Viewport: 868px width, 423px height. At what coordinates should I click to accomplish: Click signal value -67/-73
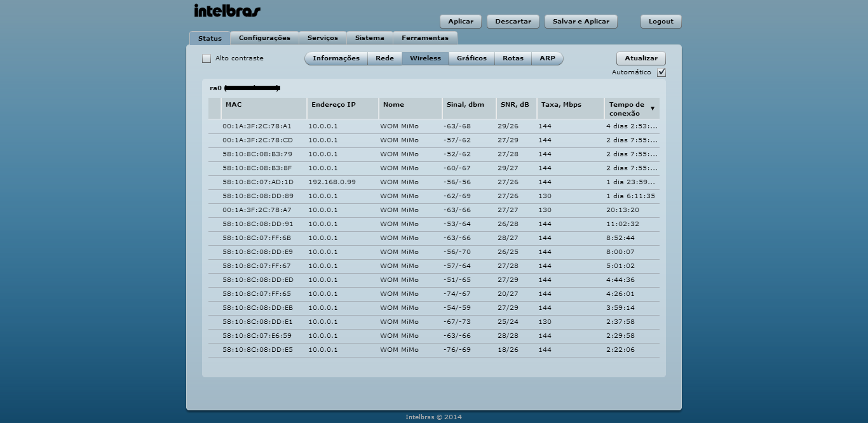[x=457, y=322]
